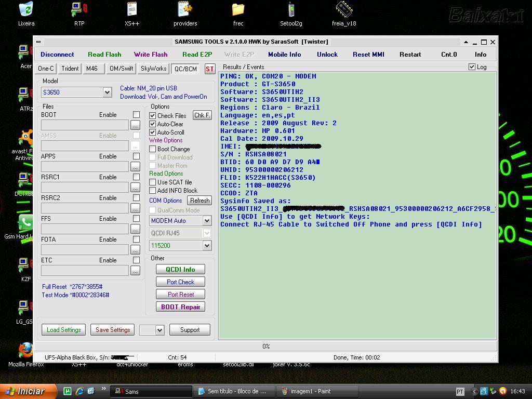This screenshot has height=399, width=532.
Task: Open Internet Explorer from the quick launch bar
Action: pos(79,391)
